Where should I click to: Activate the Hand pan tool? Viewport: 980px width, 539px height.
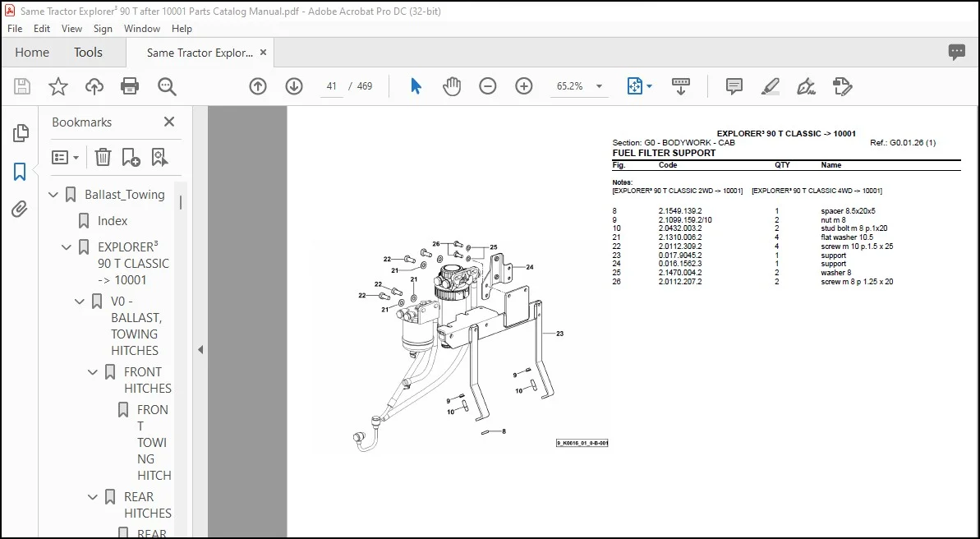pyautogui.click(x=451, y=86)
